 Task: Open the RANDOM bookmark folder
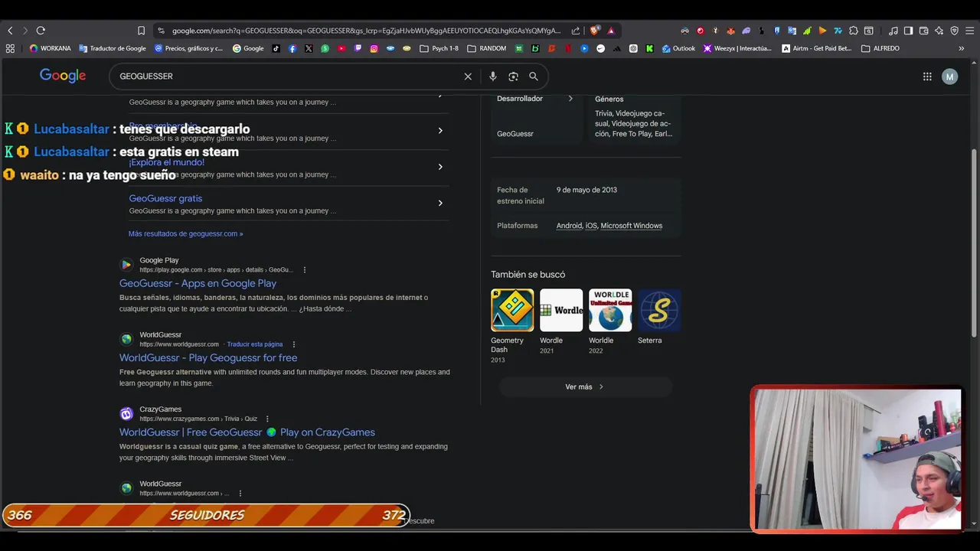tap(487, 48)
